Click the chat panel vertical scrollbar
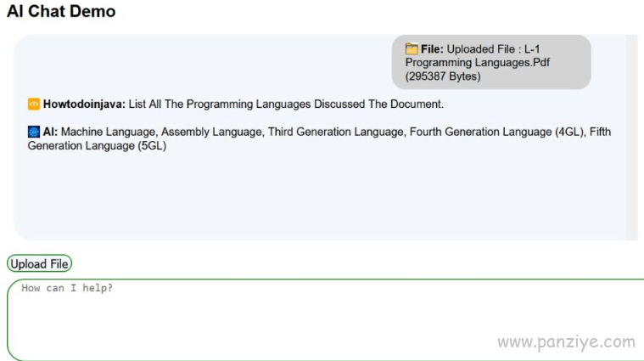Viewport: 644px width, 361px height. 631,138
